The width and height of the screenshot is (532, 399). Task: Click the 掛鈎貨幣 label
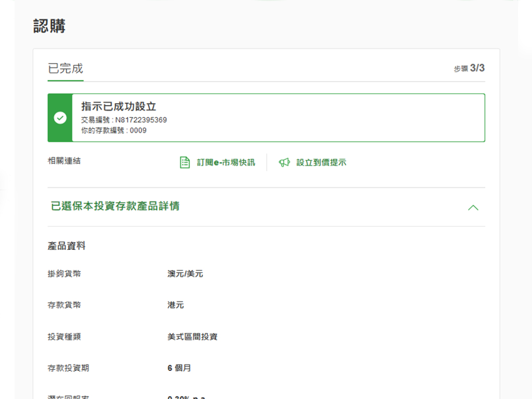click(x=64, y=273)
